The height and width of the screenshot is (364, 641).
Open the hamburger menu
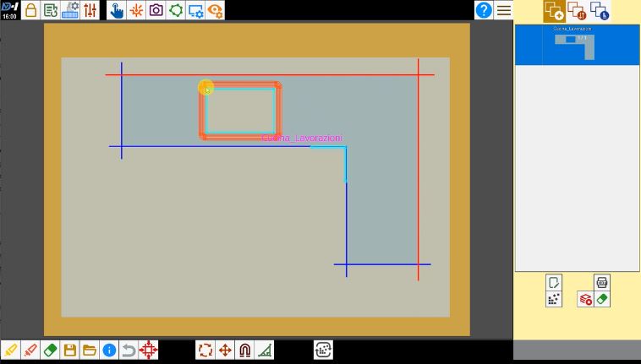[504, 10]
